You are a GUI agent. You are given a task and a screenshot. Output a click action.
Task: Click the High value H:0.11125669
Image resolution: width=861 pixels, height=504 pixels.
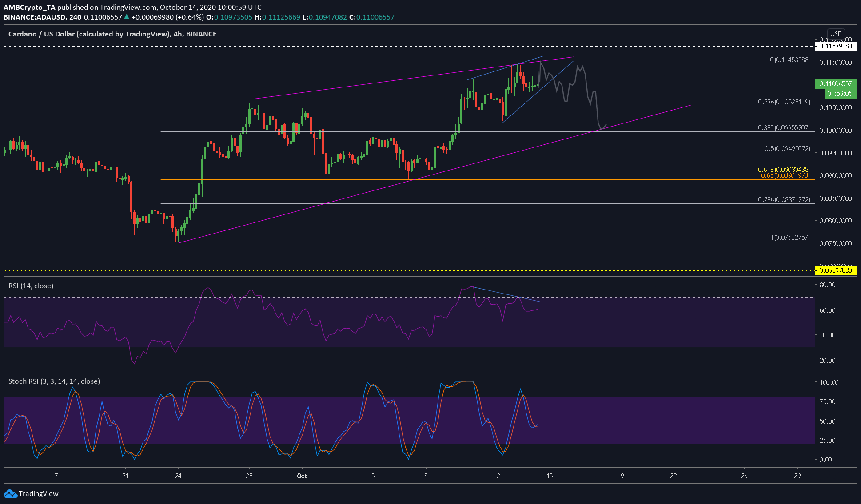277,17
